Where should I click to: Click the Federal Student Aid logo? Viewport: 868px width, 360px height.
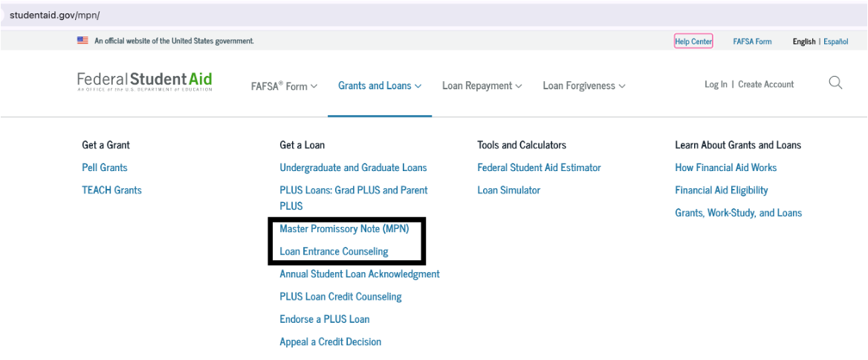coord(144,81)
